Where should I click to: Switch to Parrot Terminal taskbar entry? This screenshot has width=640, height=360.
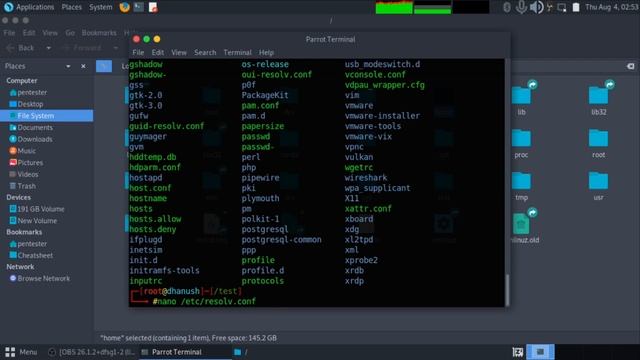point(184,352)
